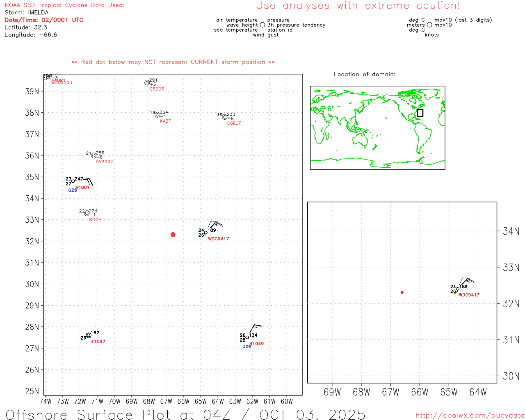
Task: Click the red storm position dot on main map
Action: (173, 235)
